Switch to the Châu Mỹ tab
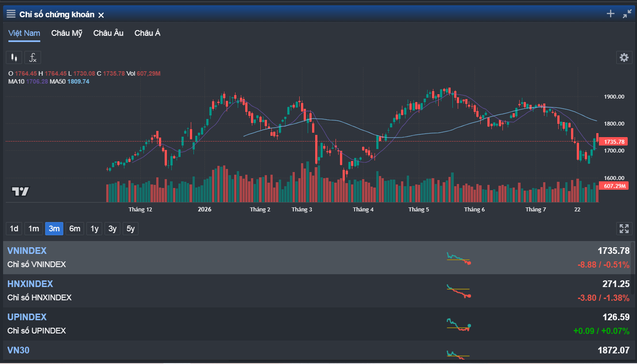Viewport: 637px width, 364px height. click(x=67, y=33)
